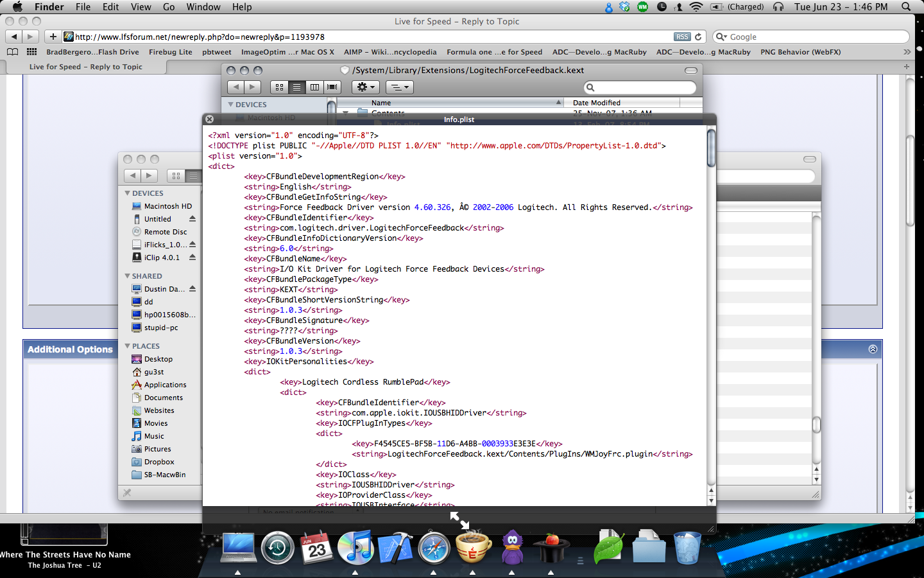Open Xcode hammer icon in the Dock
The width and height of the screenshot is (924, 578).
click(395, 548)
